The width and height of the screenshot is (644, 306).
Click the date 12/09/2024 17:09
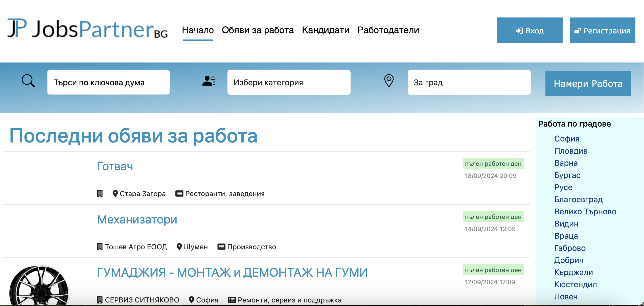[490, 282]
